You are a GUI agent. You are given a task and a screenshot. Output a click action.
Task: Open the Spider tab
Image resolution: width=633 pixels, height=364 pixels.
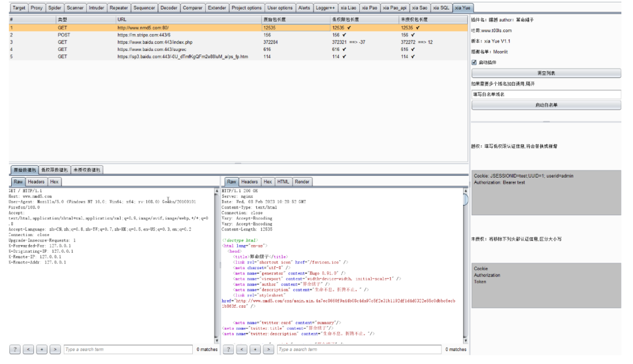pos(55,8)
